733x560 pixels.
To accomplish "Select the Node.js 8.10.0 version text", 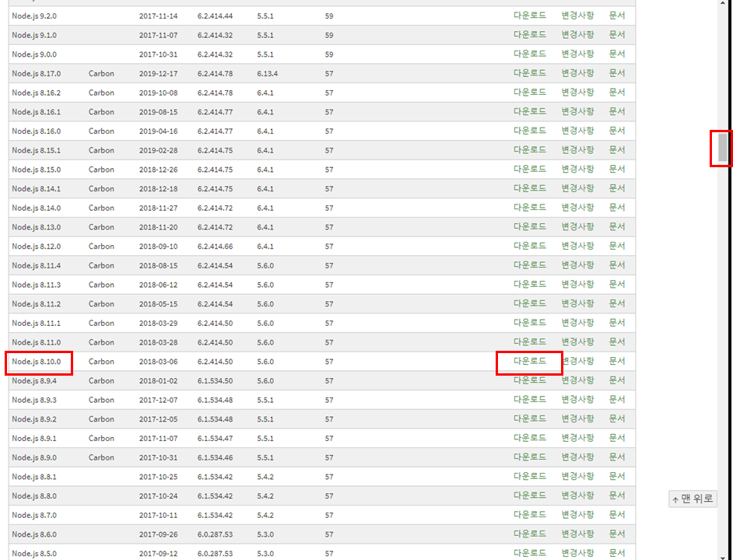I will 37,362.
